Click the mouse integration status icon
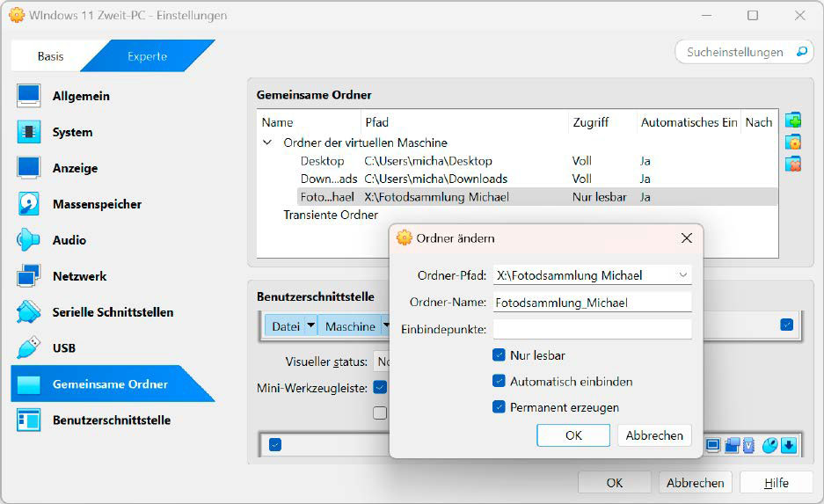 (769, 445)
